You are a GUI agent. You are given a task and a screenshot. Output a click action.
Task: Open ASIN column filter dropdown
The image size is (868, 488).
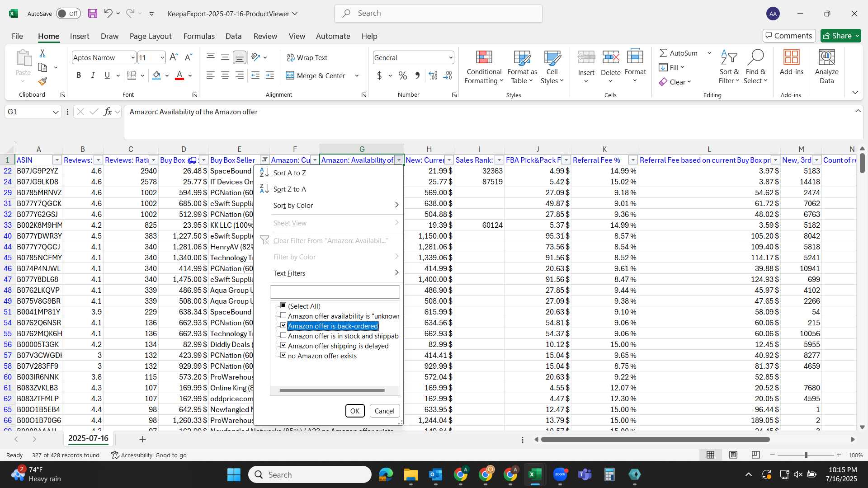tap(57, 160)
